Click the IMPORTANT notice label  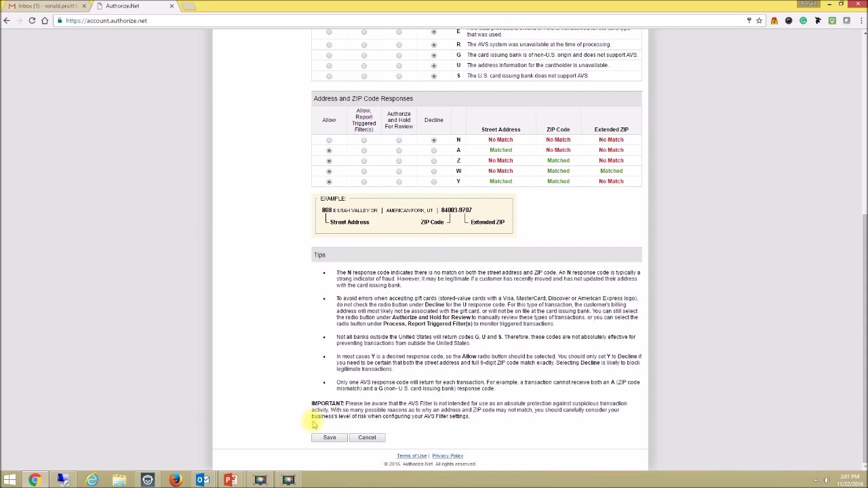(328, 404)
